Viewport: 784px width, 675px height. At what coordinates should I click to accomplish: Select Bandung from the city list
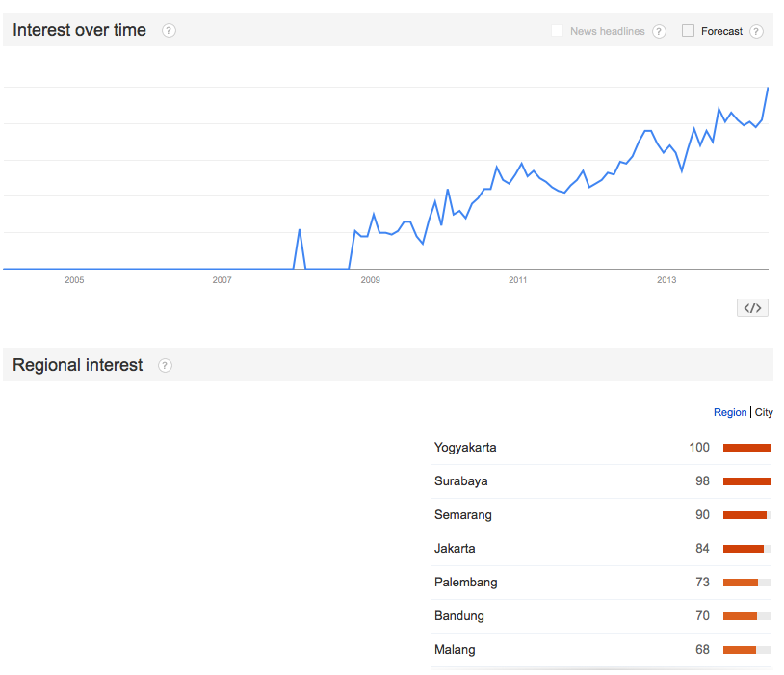pos(458,616)
